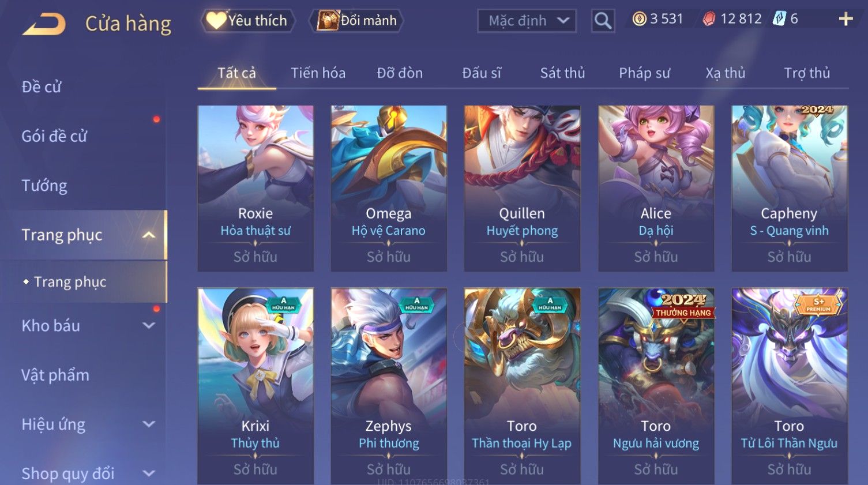
Task: Switch to the Tiến hóa tab
Action: pos(318,73)
